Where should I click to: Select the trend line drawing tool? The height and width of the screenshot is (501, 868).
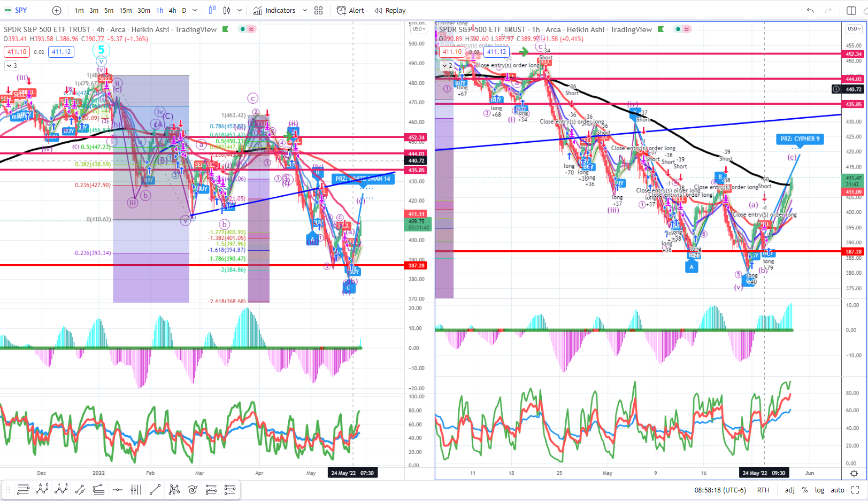coord(155,489)
